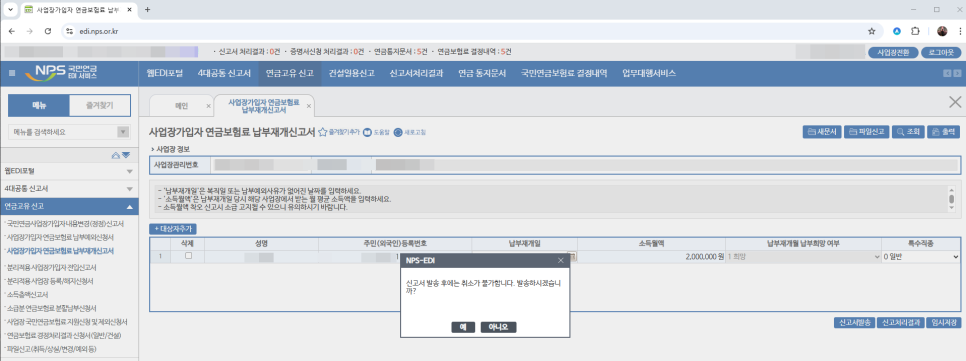Screen dimensions: 966x361
Task: Click the 소득월액 field showing 2,000,000 원
Action: click(651, 256)
